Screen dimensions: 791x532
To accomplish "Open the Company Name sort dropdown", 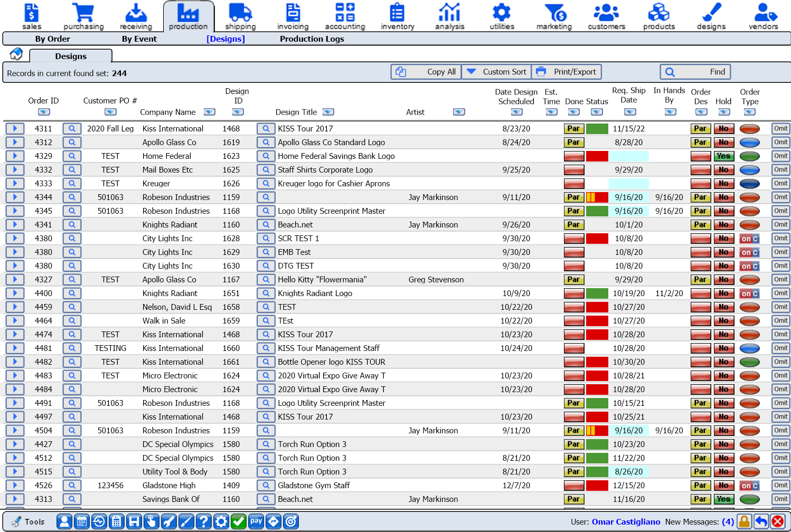I will coord(210,112).
